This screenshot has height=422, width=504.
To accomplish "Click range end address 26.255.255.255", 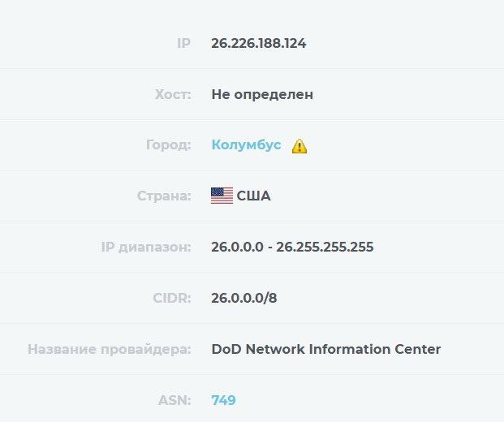I will tap(325, 247).
